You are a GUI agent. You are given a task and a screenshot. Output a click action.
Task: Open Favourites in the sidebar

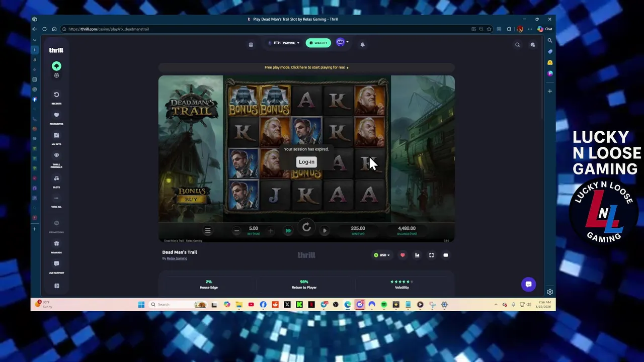(56, 118)
